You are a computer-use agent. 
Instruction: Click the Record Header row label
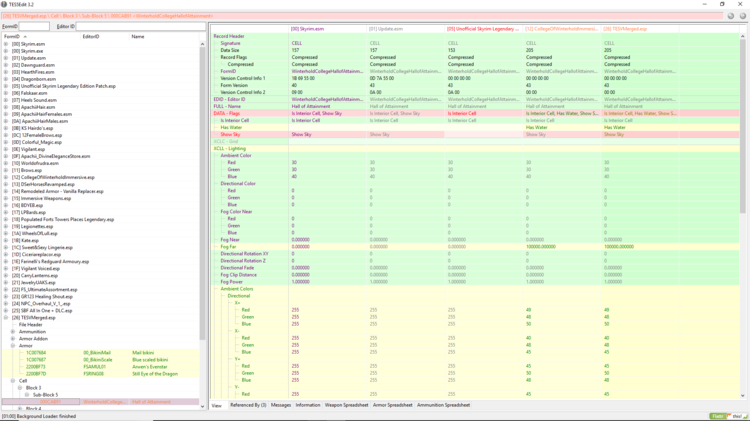click(229, 36)
